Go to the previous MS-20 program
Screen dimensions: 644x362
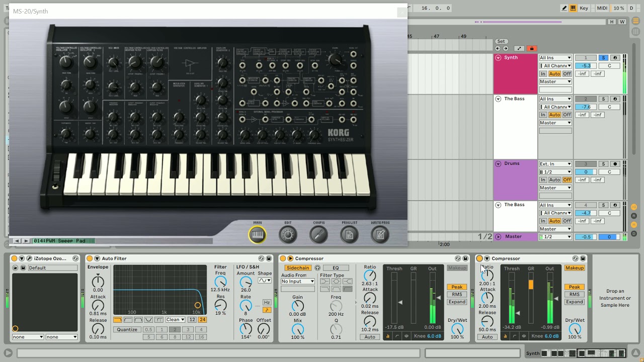tap(17, 241)
